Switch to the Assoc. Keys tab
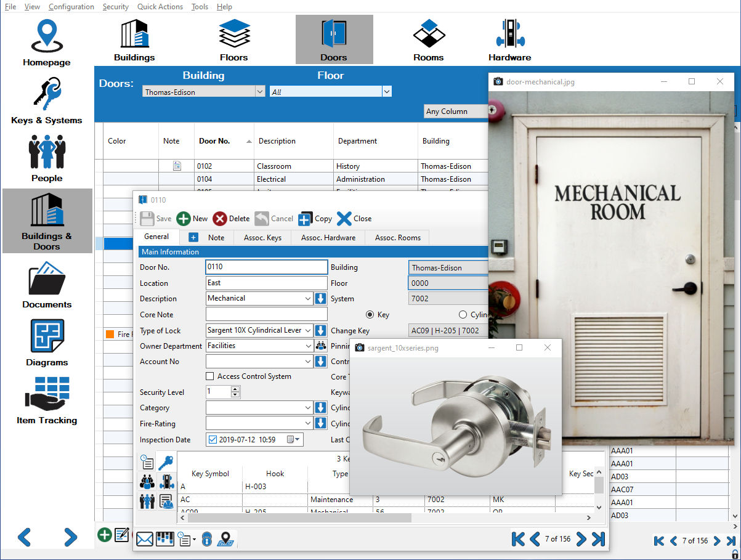 pos(262,238)
